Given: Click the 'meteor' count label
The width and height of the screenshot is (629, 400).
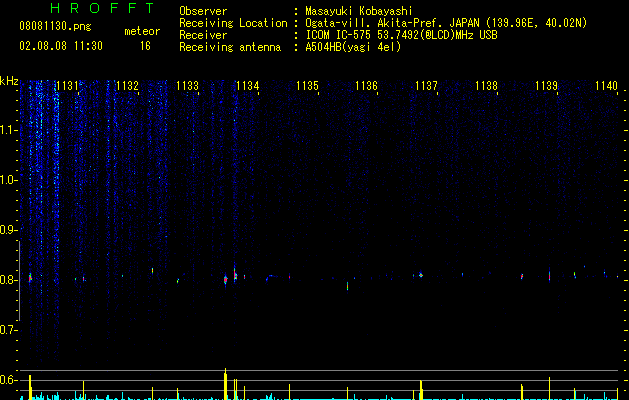Looking at the screenshot, I should pos(142,31).
